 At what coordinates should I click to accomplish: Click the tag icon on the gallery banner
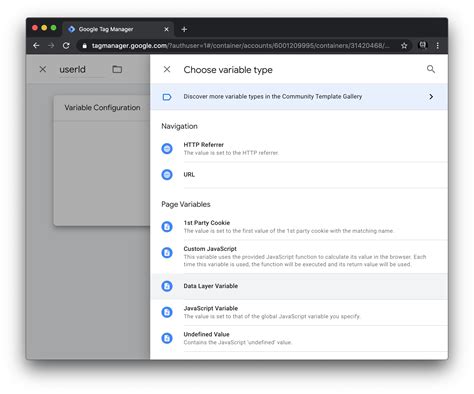pos(167,97)
